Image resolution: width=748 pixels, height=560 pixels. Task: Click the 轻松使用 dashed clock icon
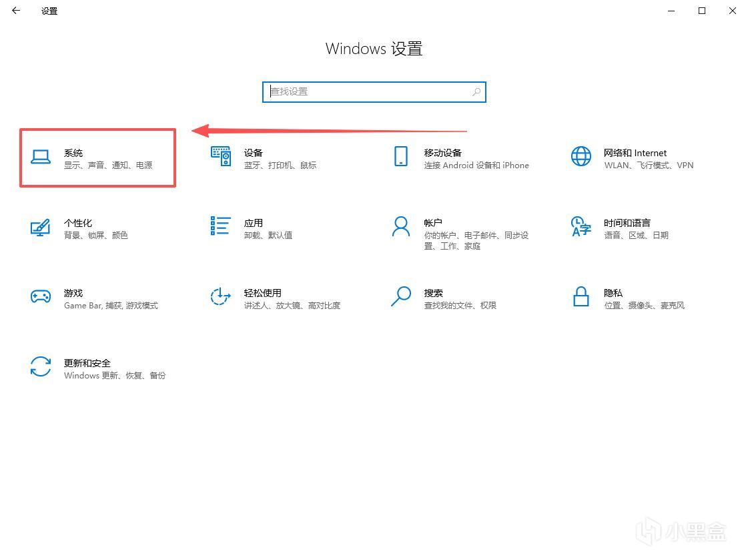click(220, 296)
